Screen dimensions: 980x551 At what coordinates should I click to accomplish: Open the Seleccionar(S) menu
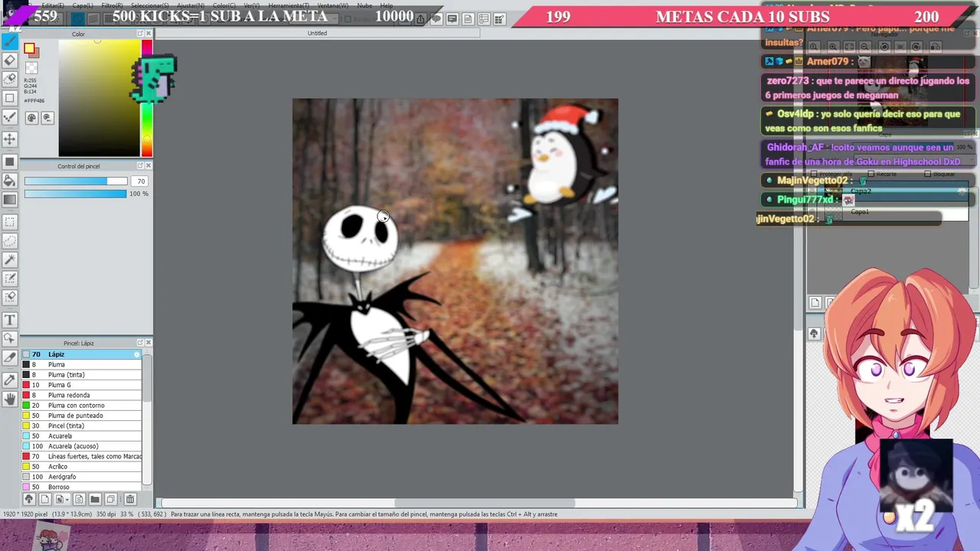(149, 5)
